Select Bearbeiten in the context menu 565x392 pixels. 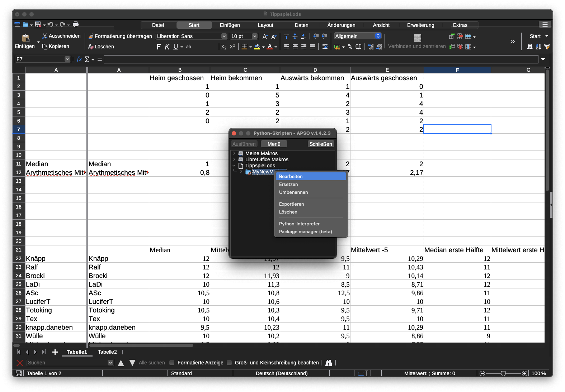291,176
